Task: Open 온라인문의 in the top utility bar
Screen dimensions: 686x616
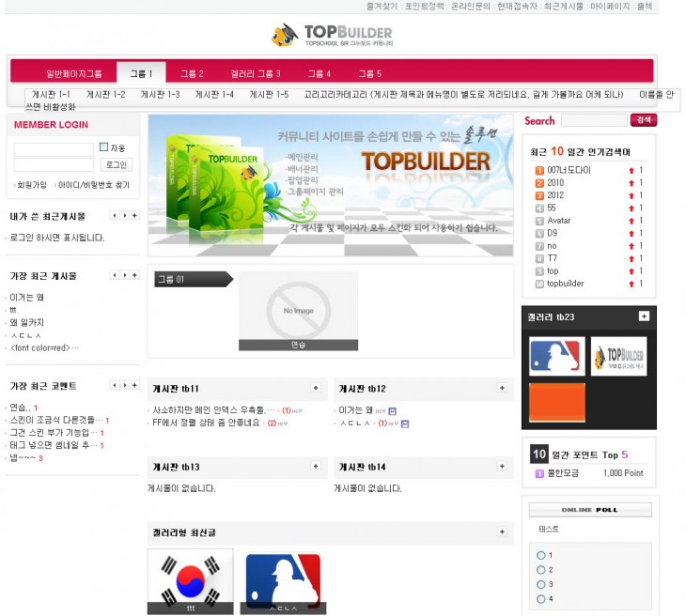Action: coord(471,7)
